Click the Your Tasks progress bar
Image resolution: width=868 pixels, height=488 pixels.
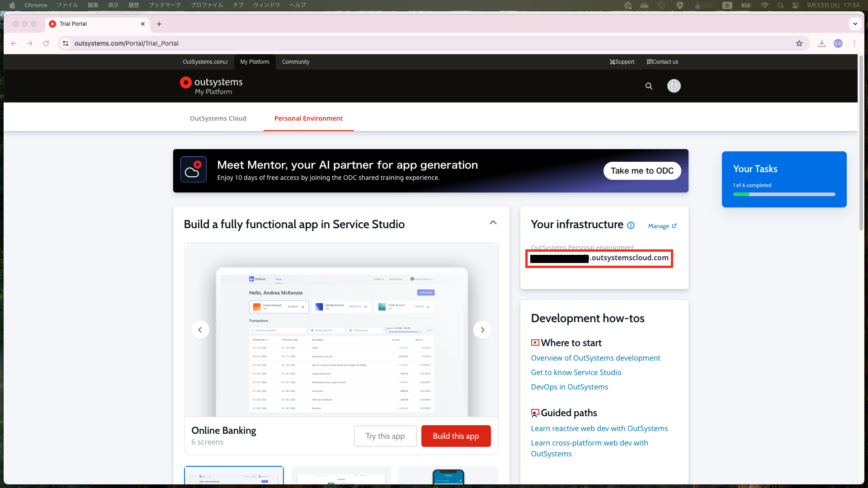coord(784,194)
